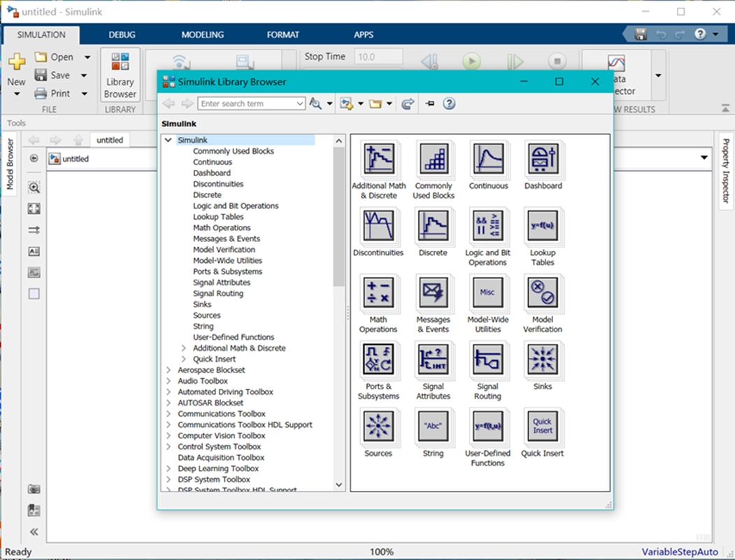Open the Discrete library icon in the grid
The height and width of the screenshot is (560, 735).
pos(434,226)
